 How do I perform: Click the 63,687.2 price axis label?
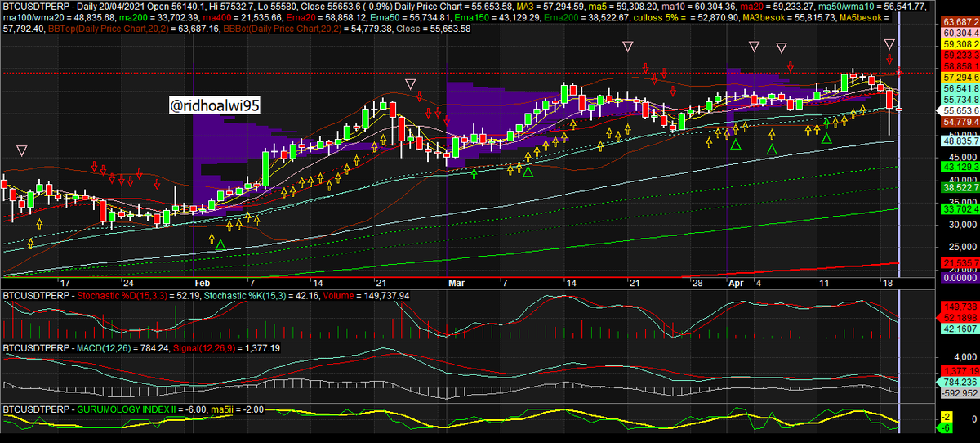[960, 22]
